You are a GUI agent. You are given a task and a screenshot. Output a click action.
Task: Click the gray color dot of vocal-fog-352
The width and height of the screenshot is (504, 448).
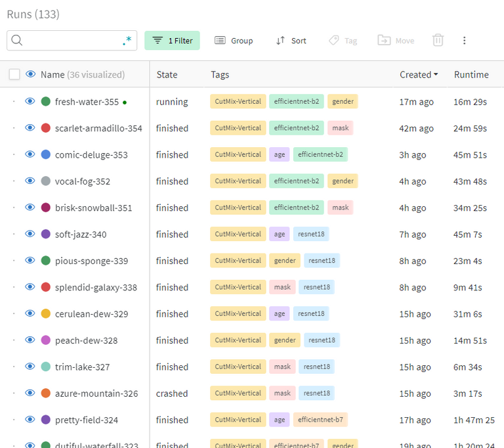[46, 181]
